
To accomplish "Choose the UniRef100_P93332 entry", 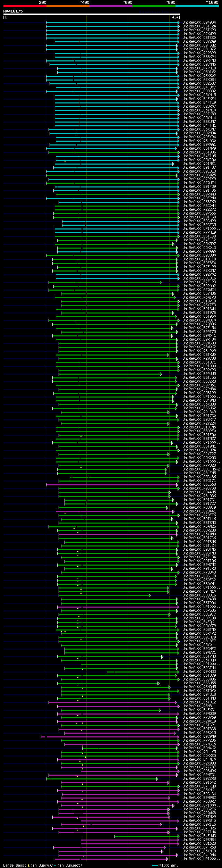I will pos(199,91).
